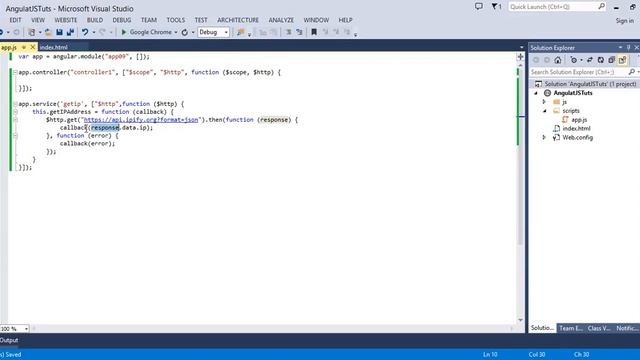
Task: Open the ANALYZE menu
Action: [x=281, y=20]
